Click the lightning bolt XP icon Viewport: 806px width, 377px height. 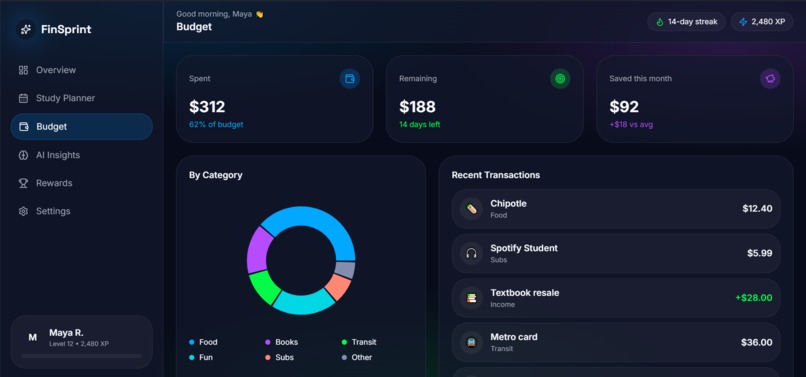pyautogui.click(x=743, y=22)
